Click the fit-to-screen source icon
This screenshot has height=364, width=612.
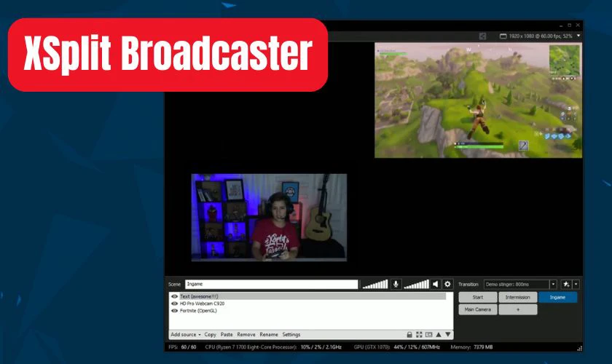coord(419,334)
